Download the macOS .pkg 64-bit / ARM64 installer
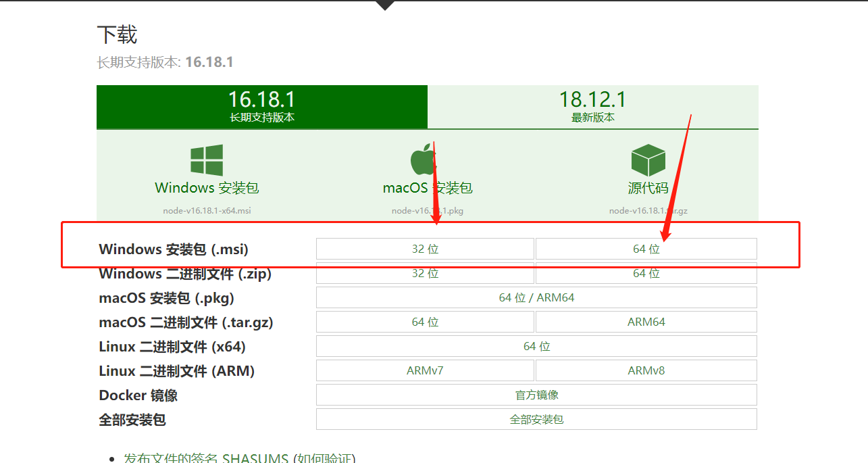 coord(536,297)
